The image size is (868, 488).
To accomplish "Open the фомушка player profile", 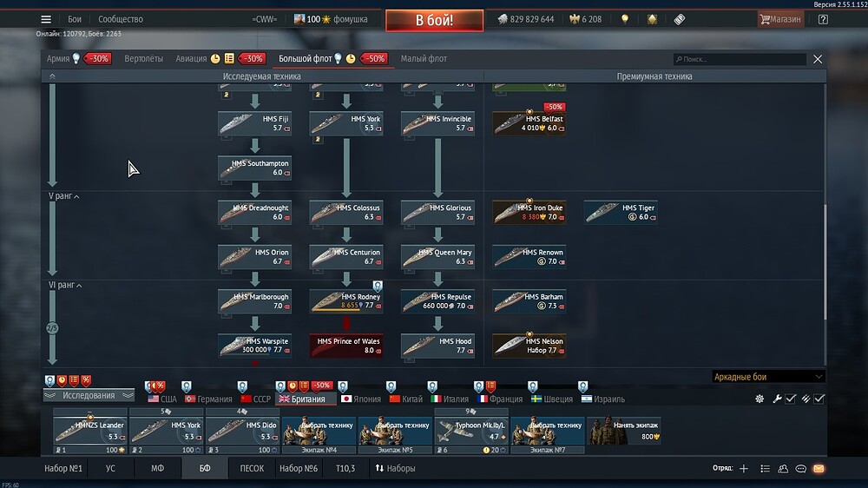I will click(331, 19).
